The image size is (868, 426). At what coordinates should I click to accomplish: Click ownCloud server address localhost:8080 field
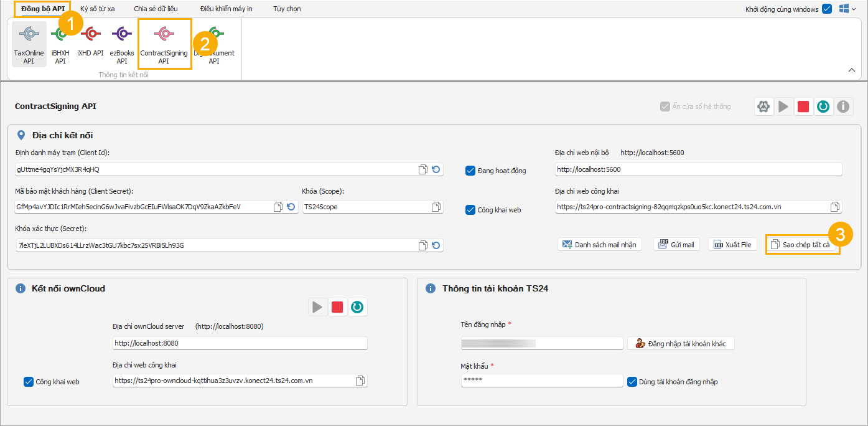coord(240,343)
